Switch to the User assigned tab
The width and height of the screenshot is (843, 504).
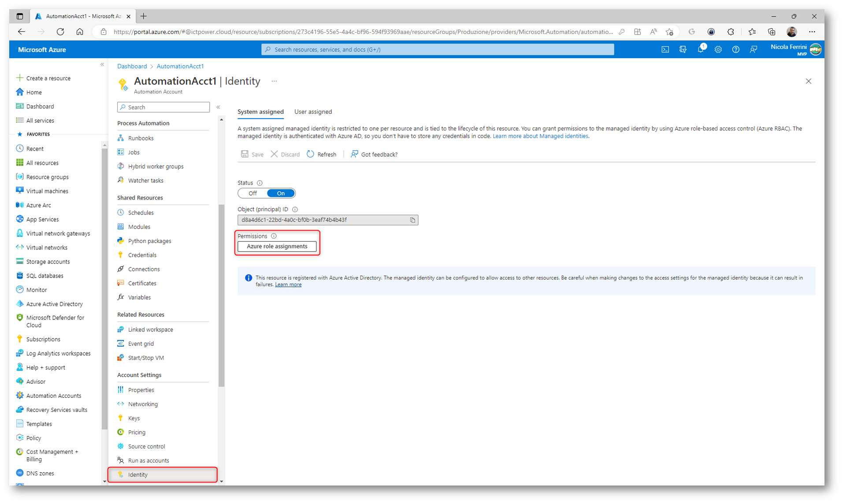point(313,112)
